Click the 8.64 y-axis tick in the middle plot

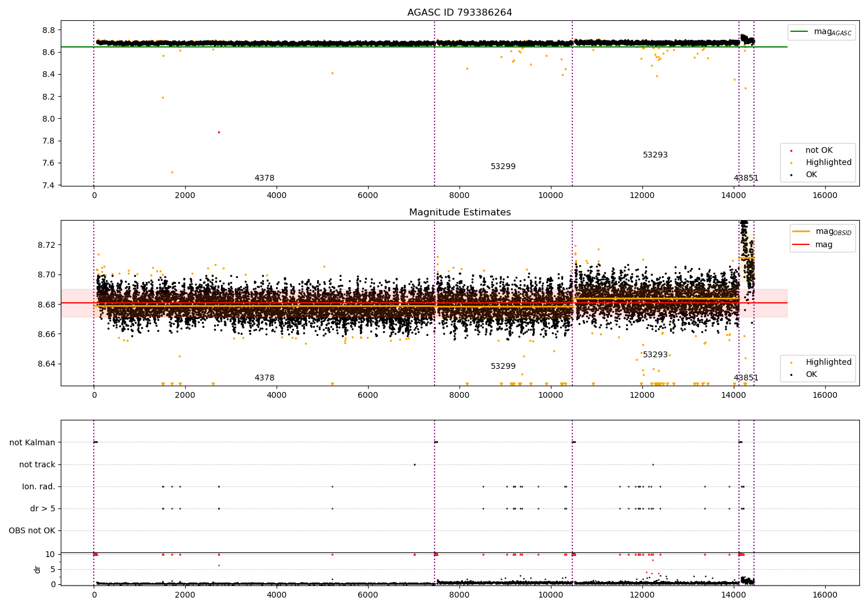pyautogui.click(x=46, y=364)
